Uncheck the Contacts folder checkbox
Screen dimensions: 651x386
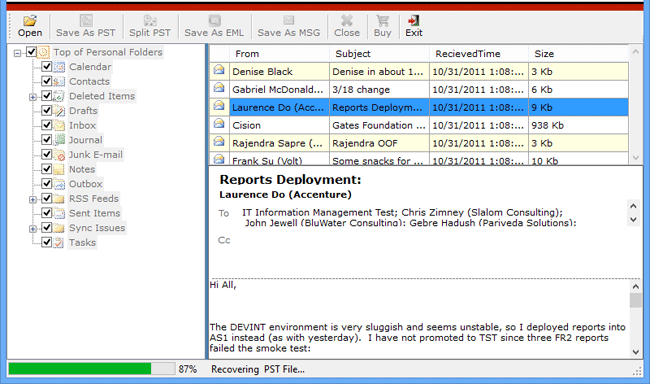(46, 81)
